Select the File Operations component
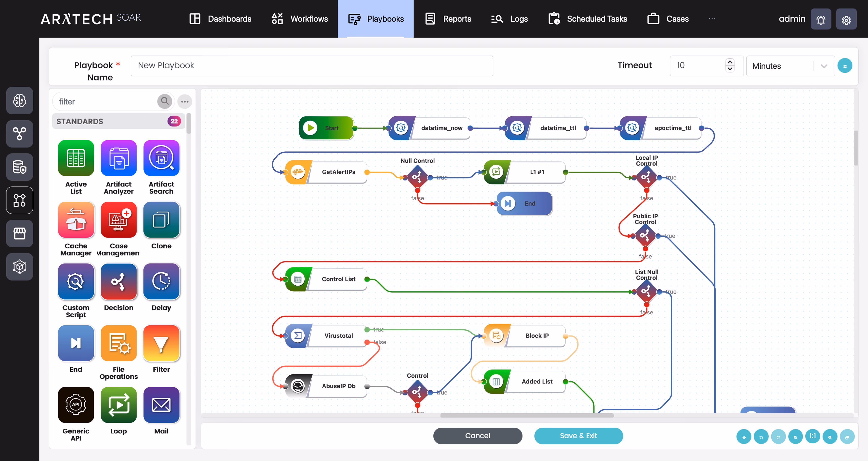This screenshot has height=461, width=868. click(x=119, y=343)
